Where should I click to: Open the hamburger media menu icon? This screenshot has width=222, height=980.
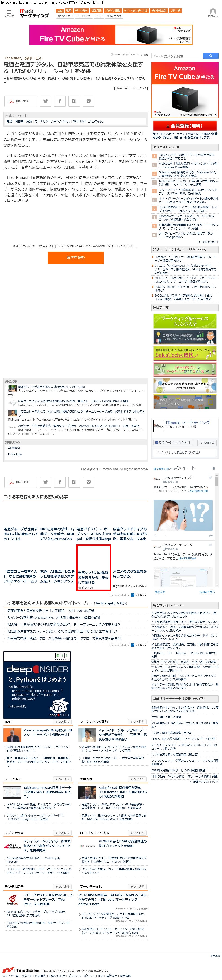8,13
